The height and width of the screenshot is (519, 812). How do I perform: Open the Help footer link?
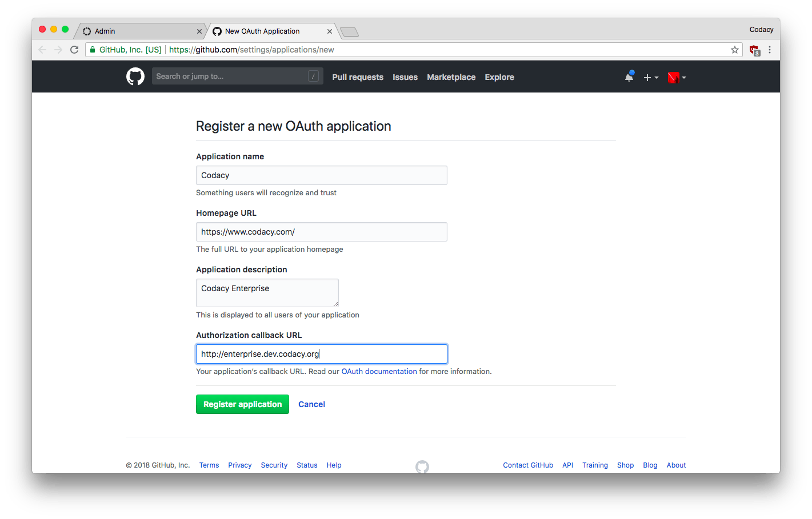(334, 465)
